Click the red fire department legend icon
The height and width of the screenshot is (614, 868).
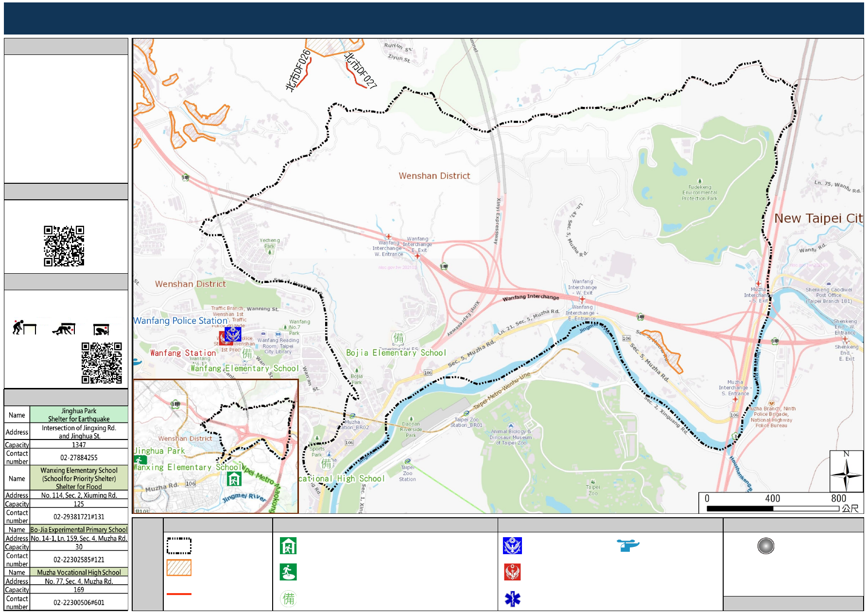coord(512,572)
